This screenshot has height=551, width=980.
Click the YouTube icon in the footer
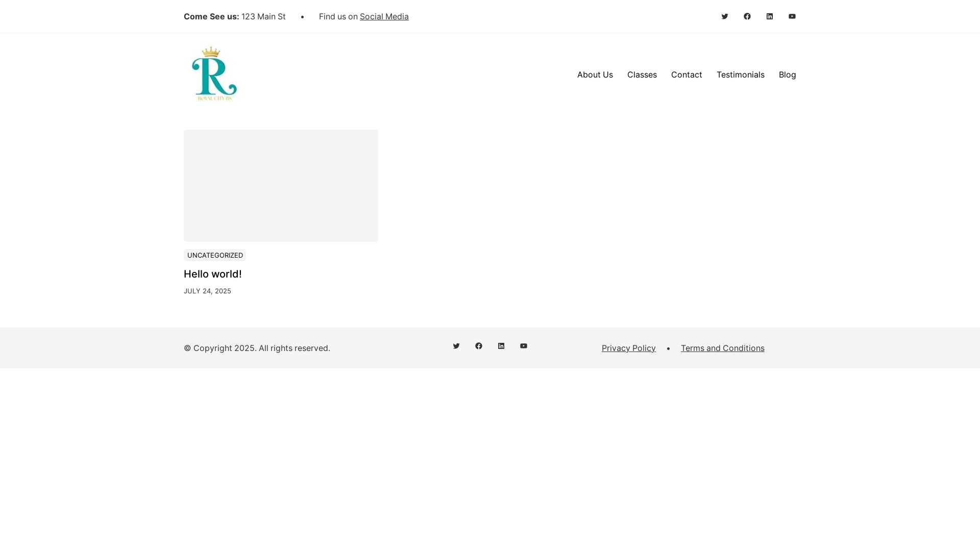(x=524, y=346)
